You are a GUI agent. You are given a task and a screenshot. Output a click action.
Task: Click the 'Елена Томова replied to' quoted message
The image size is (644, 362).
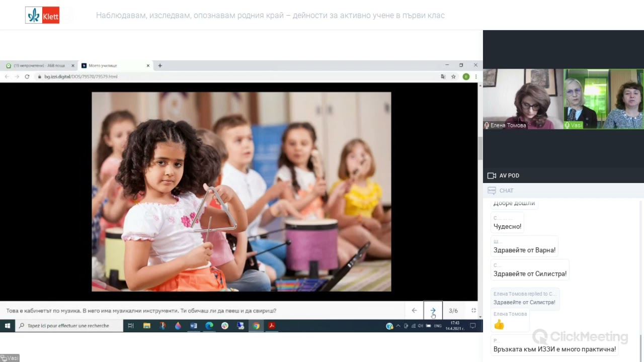(x=525, y=298)
